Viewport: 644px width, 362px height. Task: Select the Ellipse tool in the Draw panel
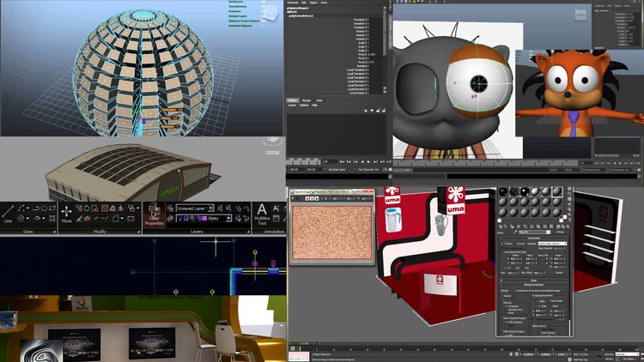[38, 219]
